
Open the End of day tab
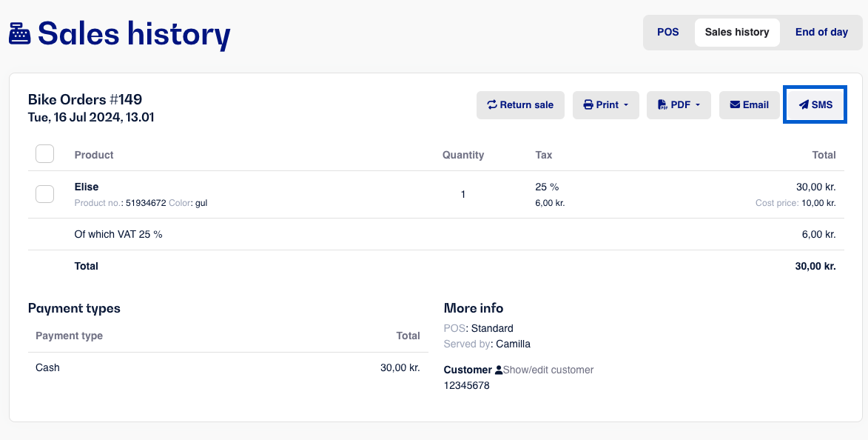[x=821, y=32]
